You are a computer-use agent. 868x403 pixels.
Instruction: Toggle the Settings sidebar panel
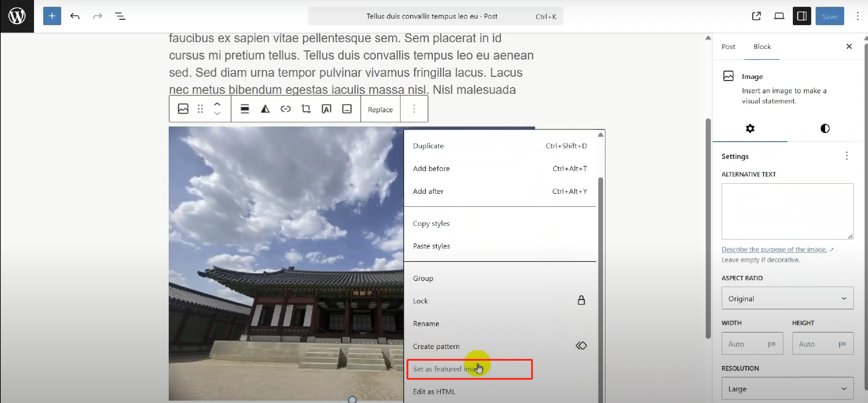pos(802,16)
